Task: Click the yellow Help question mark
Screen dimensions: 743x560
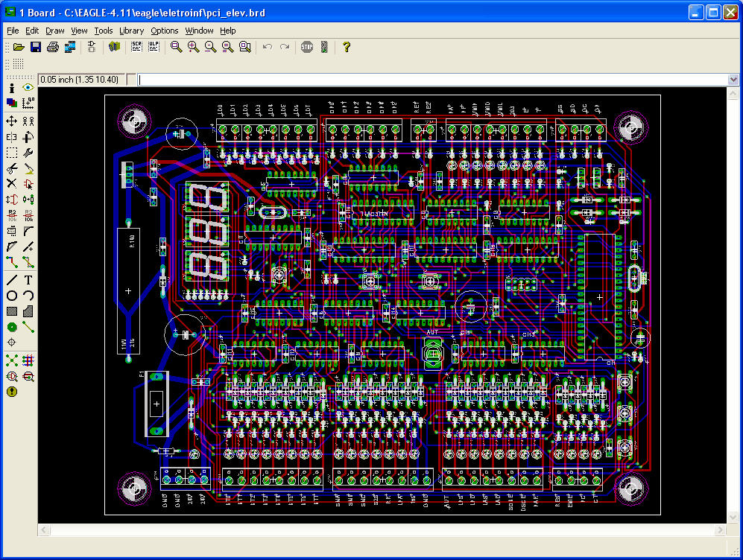Action: pyautogui.click(x=347, y=47)
